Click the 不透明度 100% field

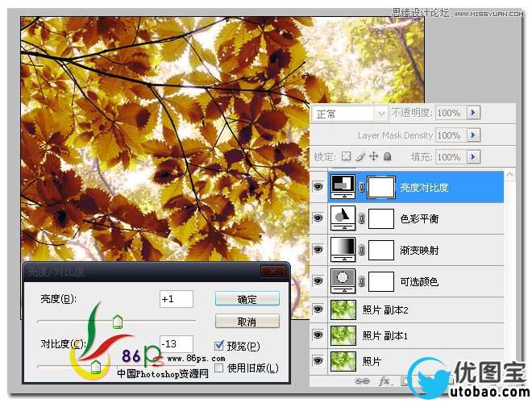click(451, 113)
